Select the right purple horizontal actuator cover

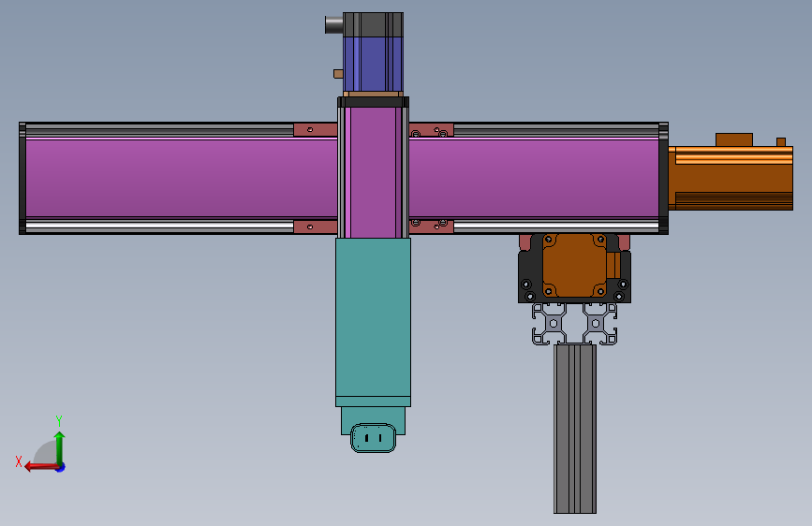534,178
